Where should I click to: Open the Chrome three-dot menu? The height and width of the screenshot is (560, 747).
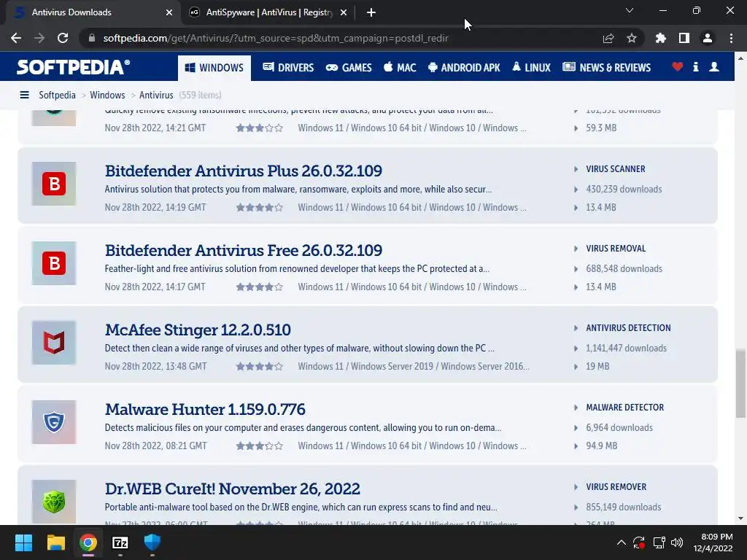731,38
